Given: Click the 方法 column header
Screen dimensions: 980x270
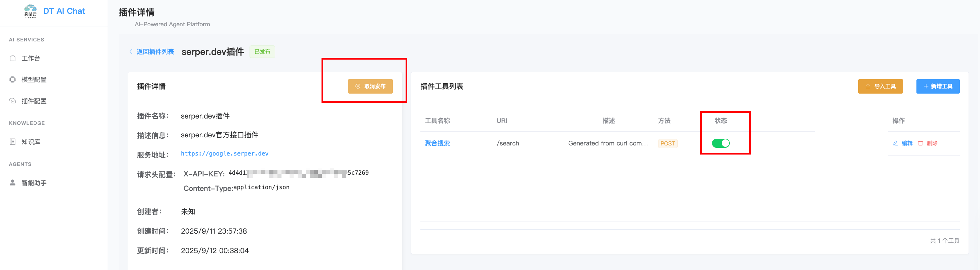Looking at the screenshot, I should 664,121.
